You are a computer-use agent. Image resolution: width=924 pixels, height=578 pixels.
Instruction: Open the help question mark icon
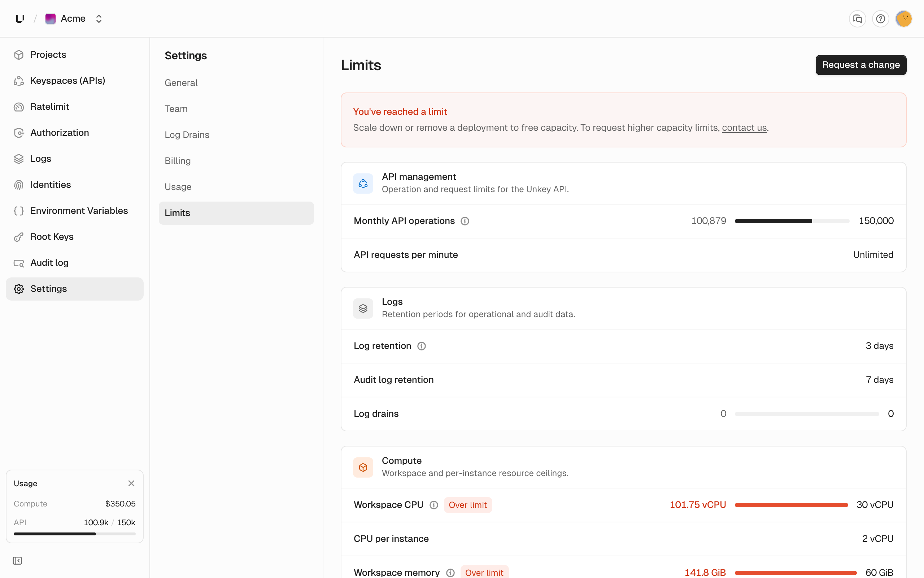880,19
